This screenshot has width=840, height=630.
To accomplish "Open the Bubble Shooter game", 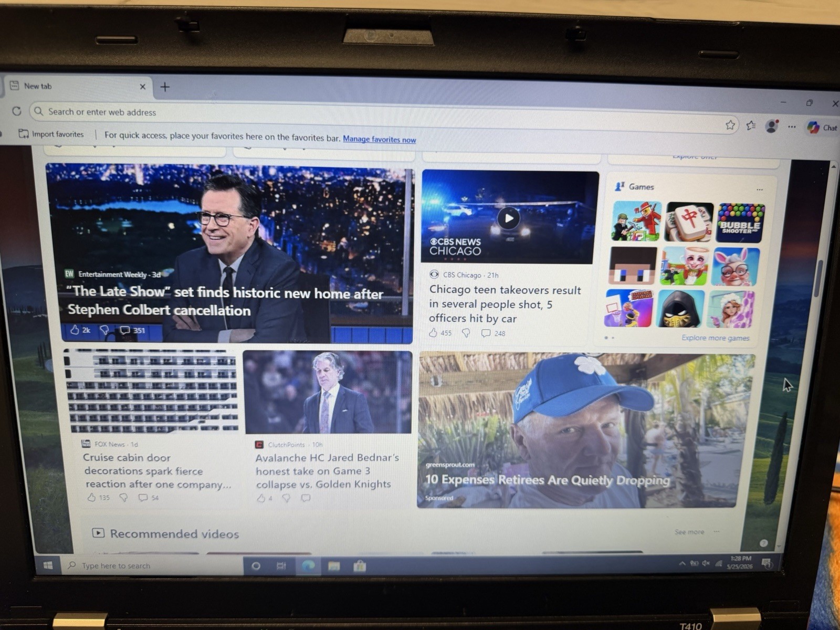I will pos(740,223).
